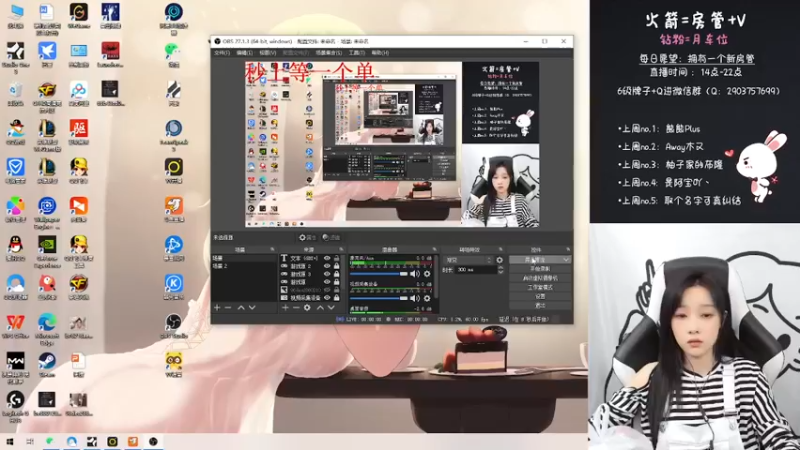Toggle visibility of the 游戏源 3 source
Image resolution: width=800 pixels, height=450 pixels.
coord(327,274)
